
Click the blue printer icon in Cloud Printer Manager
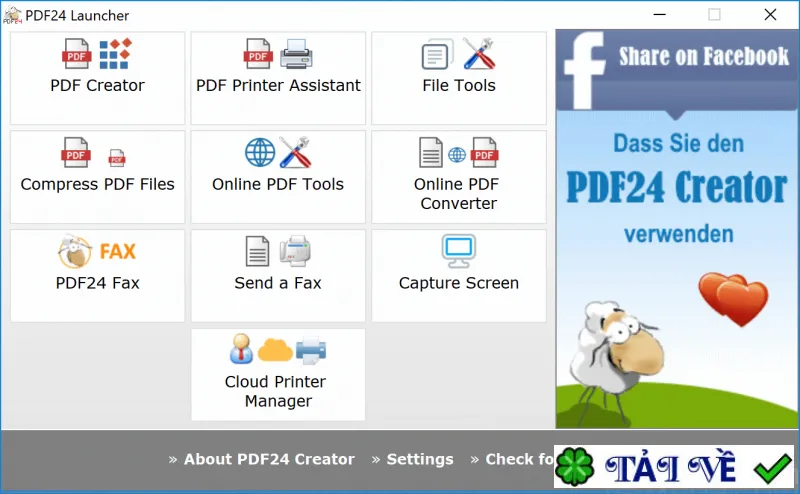click(311, 350)
